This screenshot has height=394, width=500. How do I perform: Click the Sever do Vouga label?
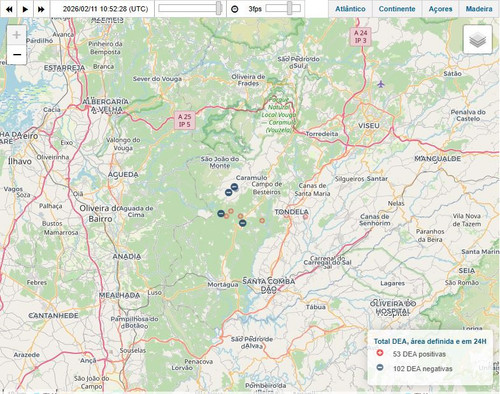(x=157, y=79)
